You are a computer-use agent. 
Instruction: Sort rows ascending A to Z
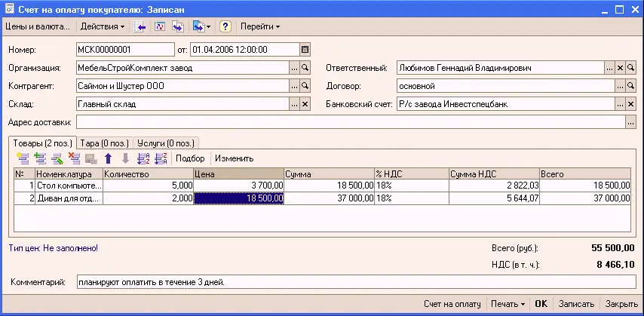(143, 158)
